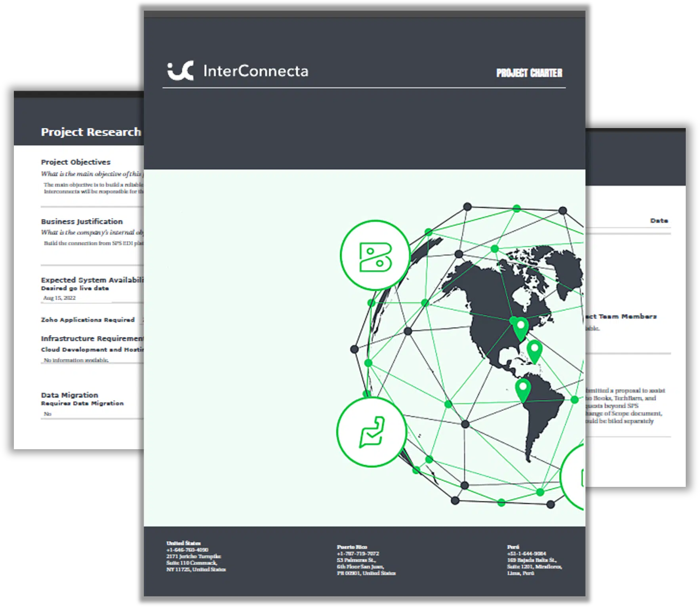Select the Expected System Availability heading
Image resolution: width=700 pixels, height=607 pixels.
92,280
